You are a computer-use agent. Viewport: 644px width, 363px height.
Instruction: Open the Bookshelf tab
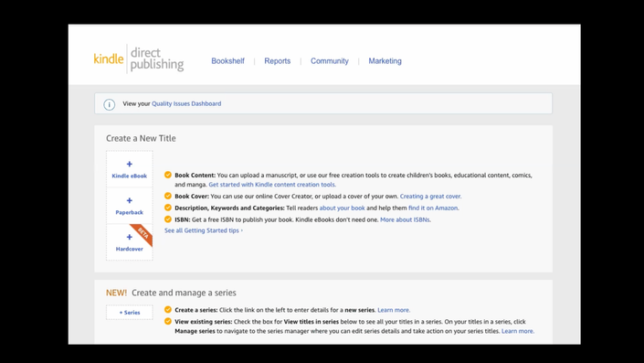pos(228,61)
